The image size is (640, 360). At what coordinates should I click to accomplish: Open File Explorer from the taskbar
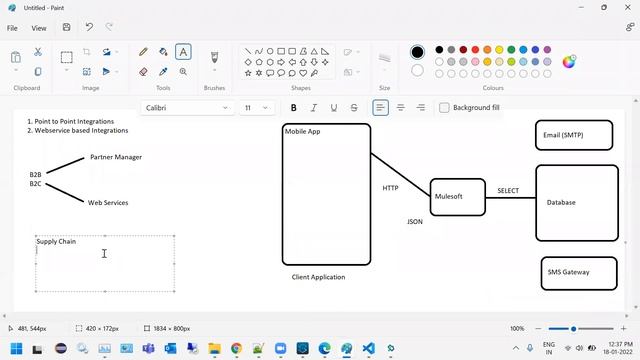(214, 349)
